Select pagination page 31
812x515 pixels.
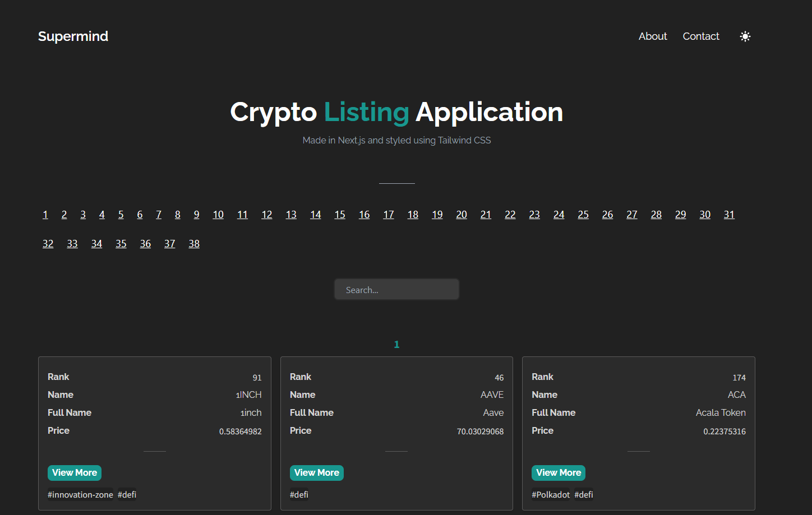click(x=728, y=214)
